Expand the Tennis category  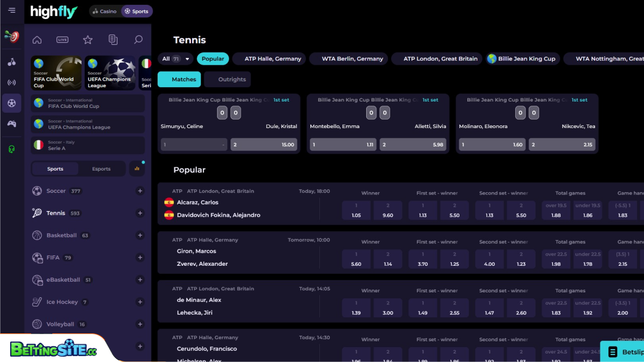point(140,213)
